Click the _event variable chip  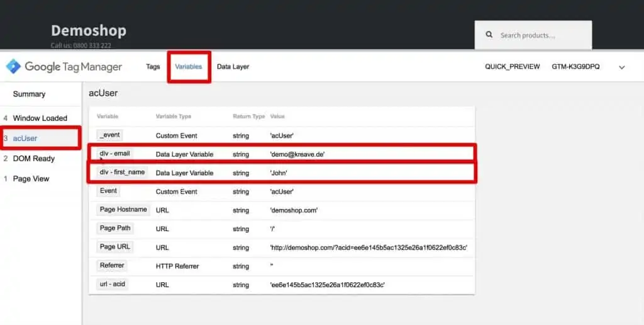109,135
